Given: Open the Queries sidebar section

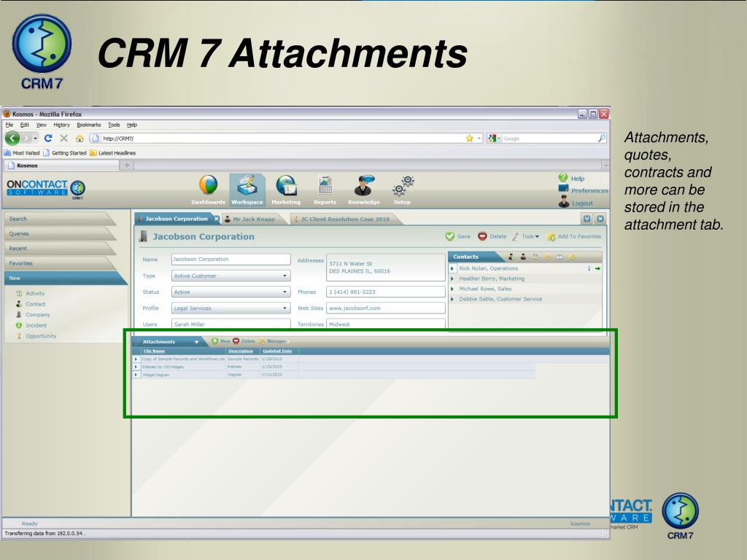Looking at the screenshot, I should point(59,234).
